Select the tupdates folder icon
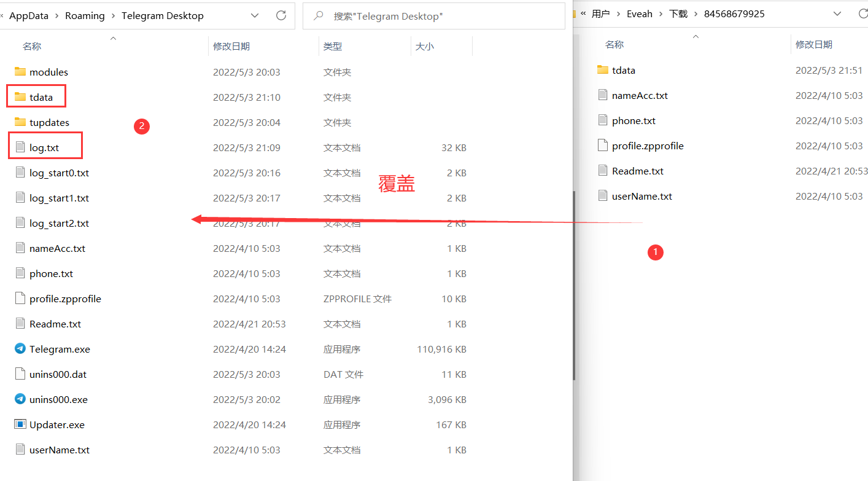Image resolution: width=868 pixels, height=481 pixels. tap(20, 122)
